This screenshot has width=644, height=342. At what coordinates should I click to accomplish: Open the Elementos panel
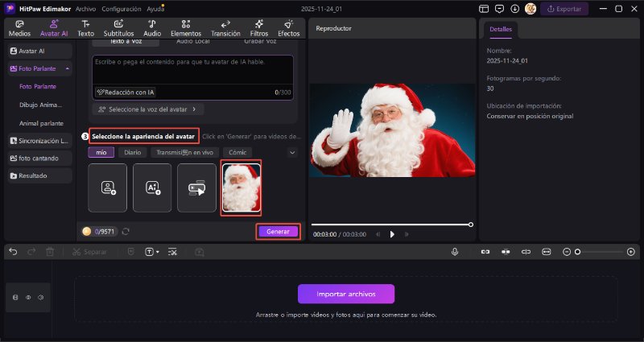point(186,28)
